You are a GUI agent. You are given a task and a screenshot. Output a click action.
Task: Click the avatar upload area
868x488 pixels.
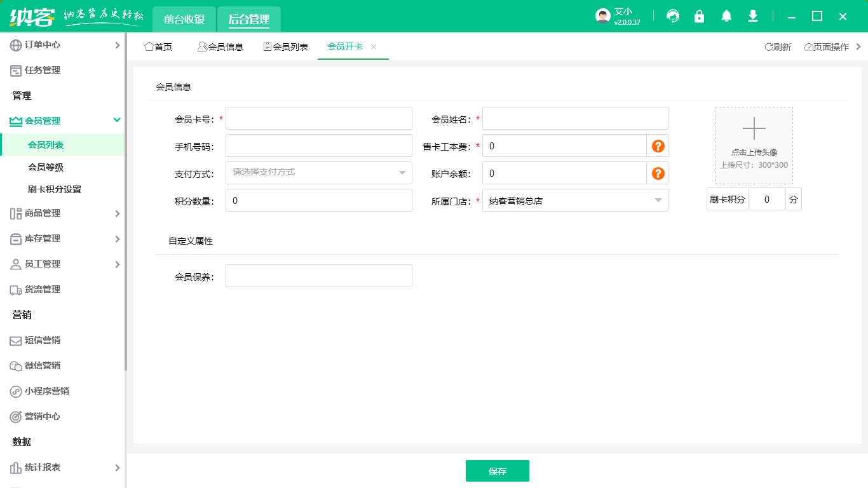click(754, 145)
